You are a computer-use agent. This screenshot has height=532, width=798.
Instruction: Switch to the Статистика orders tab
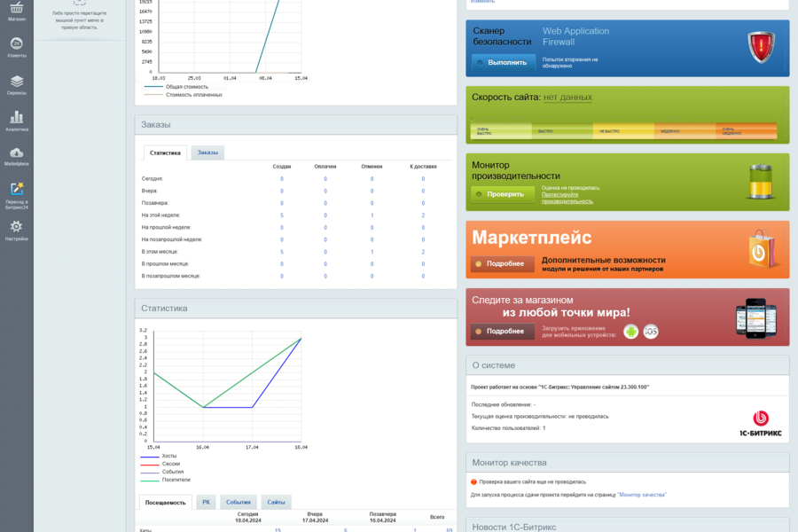point(165,153)
